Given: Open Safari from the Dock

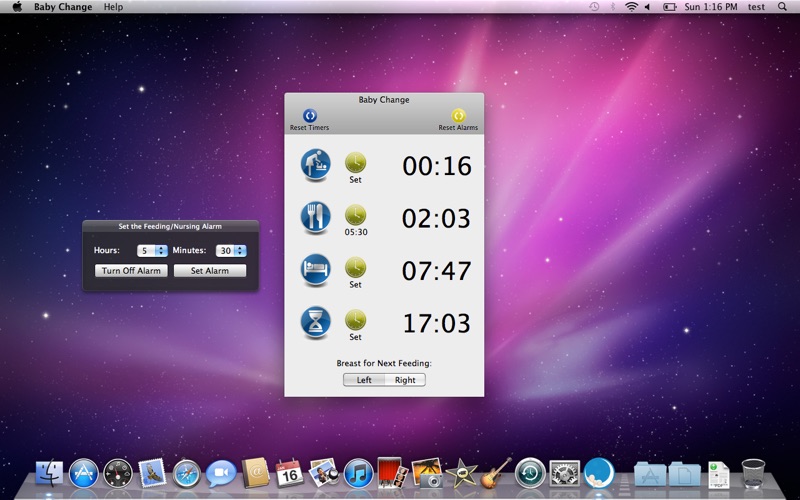Looking at the screenshot, I should point(187,473).
